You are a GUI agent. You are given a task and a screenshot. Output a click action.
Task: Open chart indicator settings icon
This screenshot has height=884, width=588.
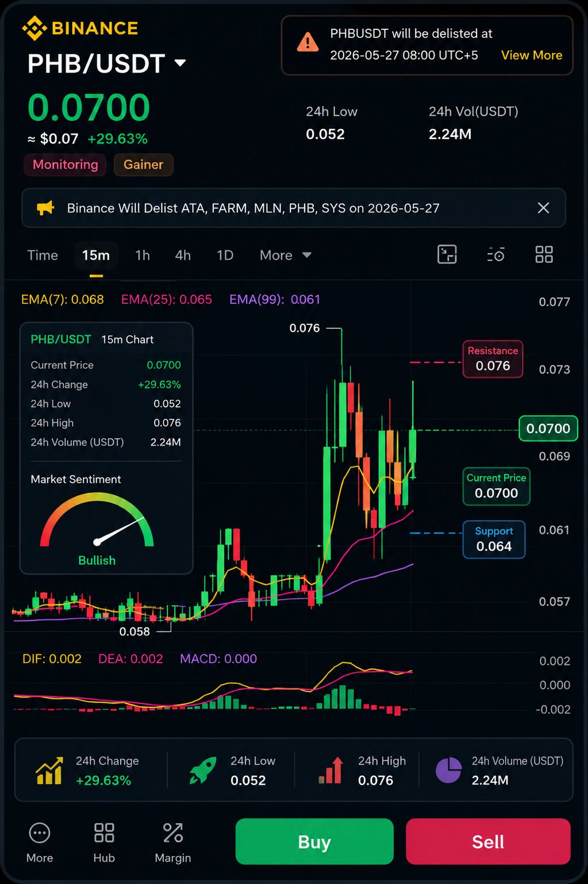click(495, 254)
